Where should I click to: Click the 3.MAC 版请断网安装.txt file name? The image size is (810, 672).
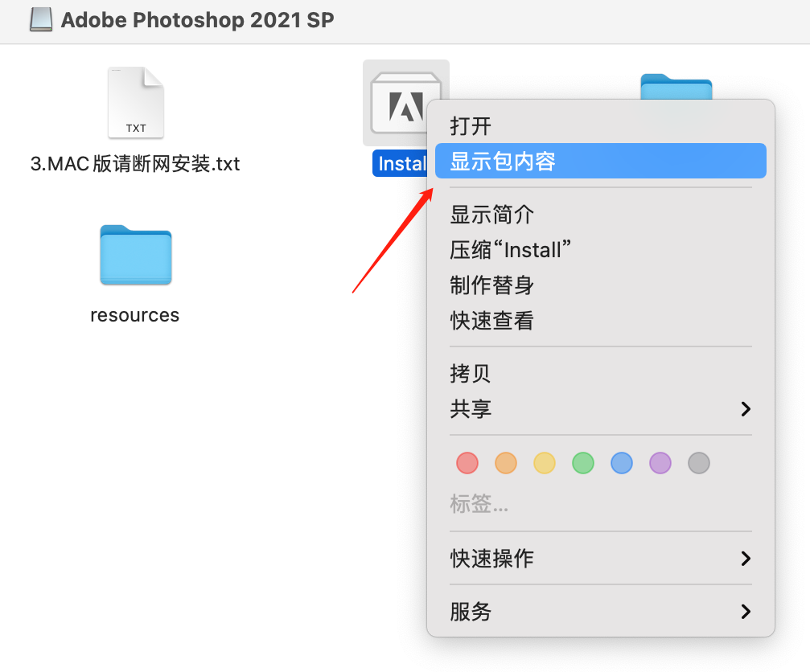(x=135, y=164)
